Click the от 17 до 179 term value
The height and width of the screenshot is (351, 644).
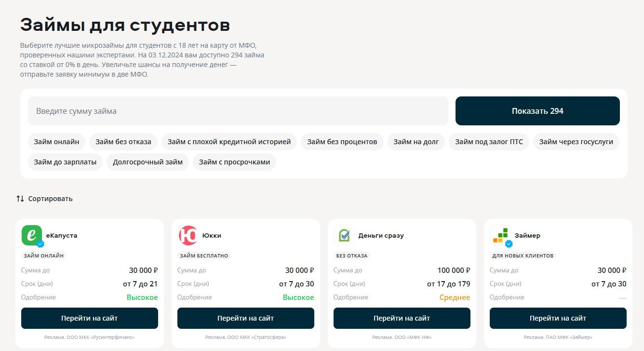[x=448, y=284]
